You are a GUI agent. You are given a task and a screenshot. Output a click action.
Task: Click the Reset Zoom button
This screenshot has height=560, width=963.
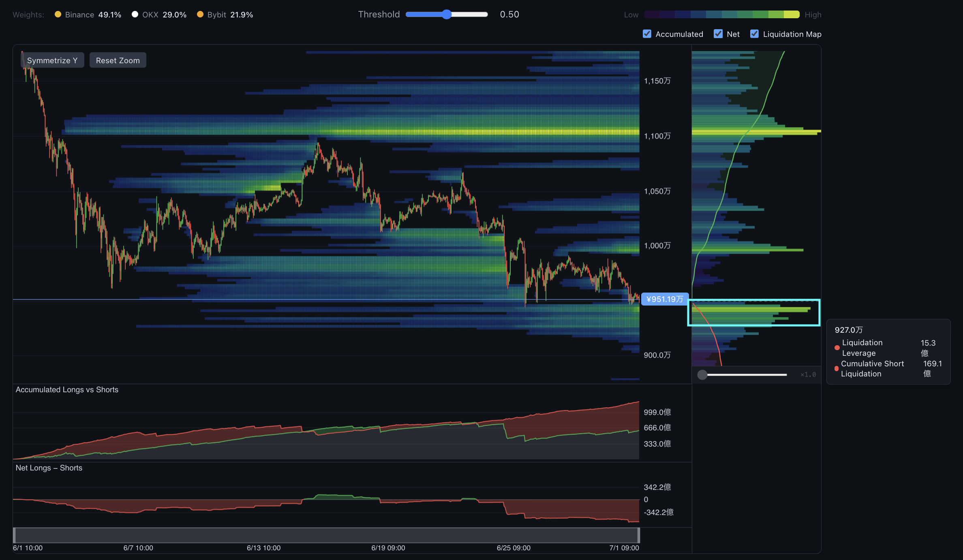118,60
